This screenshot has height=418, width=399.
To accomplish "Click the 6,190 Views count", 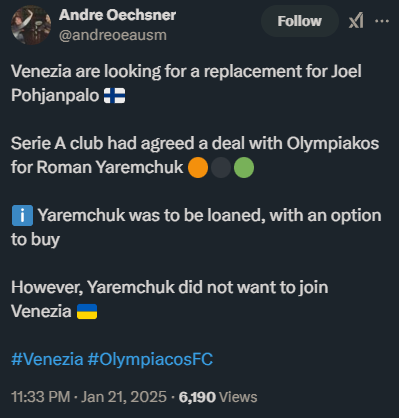I will click(x=218, y=397).
